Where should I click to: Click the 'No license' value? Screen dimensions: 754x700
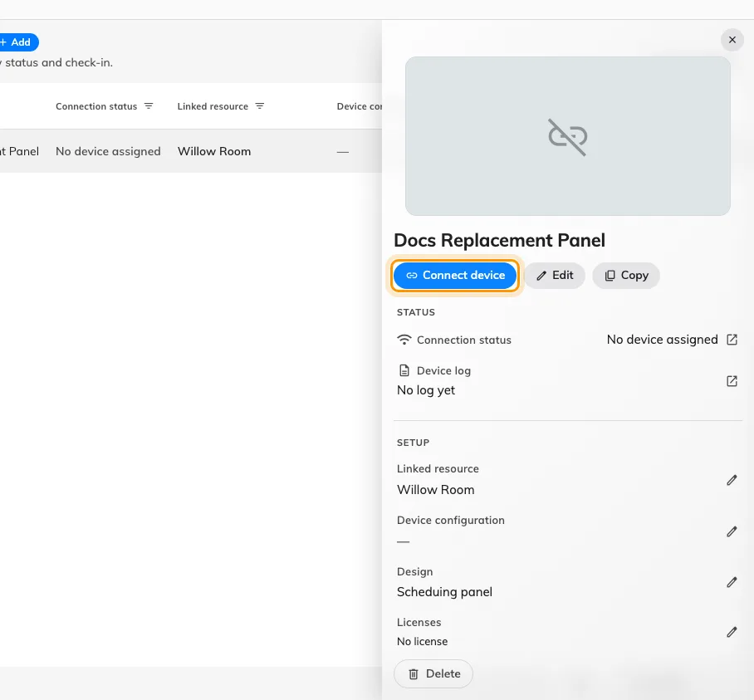coord(422,641)
